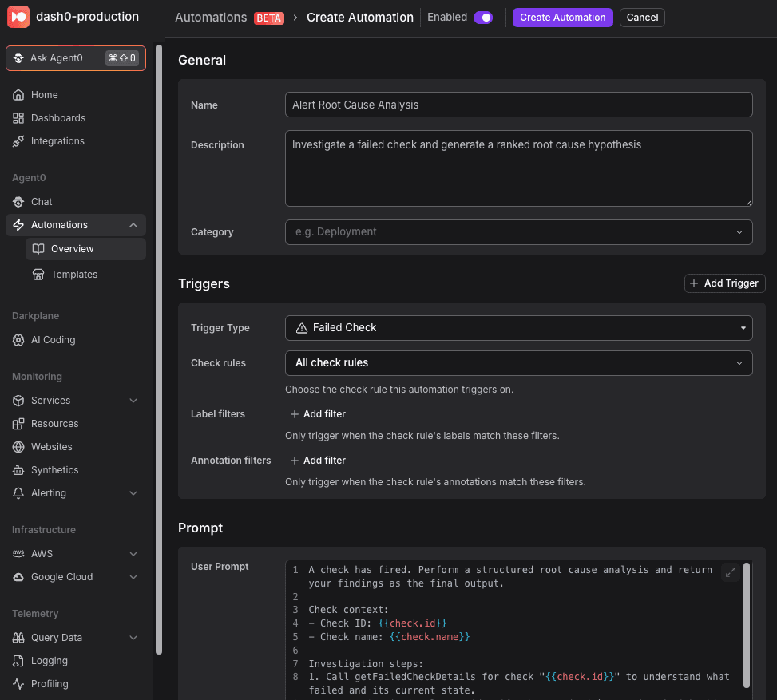Image resolution: width=777 pixels, height=700 pixels.
Task: Click the Dashboards grid icon
Action: 18,118
